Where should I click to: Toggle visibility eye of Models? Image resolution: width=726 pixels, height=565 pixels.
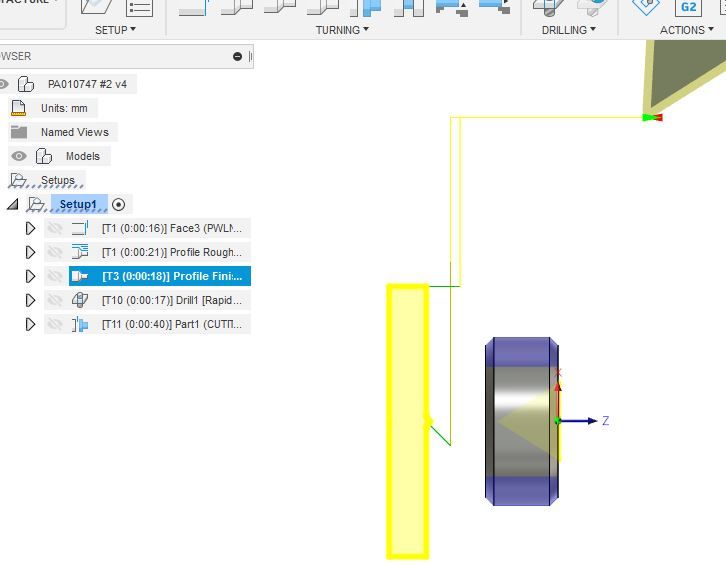19,156
